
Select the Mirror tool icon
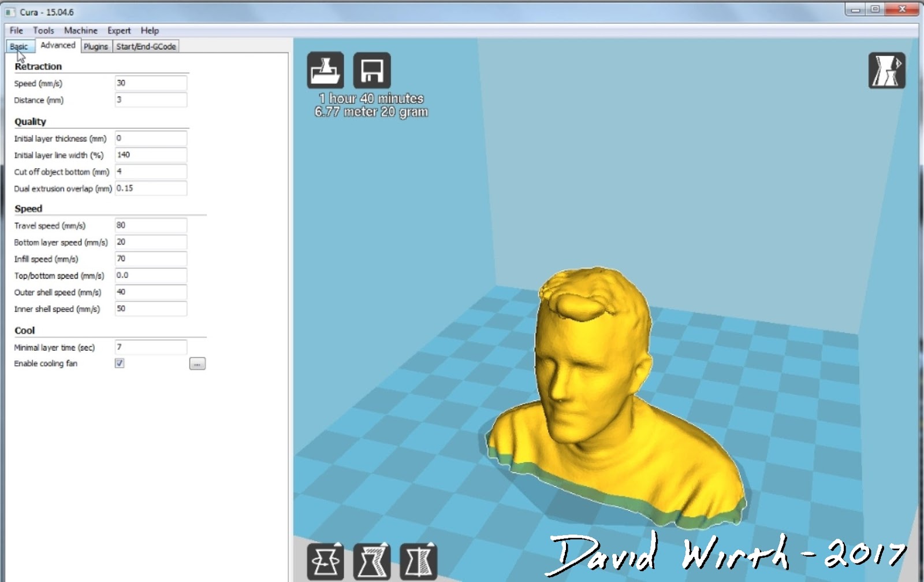click(x=419, y=559)
